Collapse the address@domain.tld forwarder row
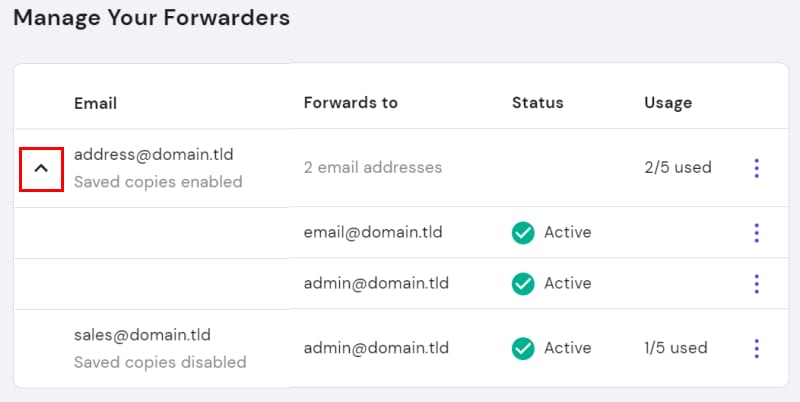The image size is (800, 402). (41, 169)
